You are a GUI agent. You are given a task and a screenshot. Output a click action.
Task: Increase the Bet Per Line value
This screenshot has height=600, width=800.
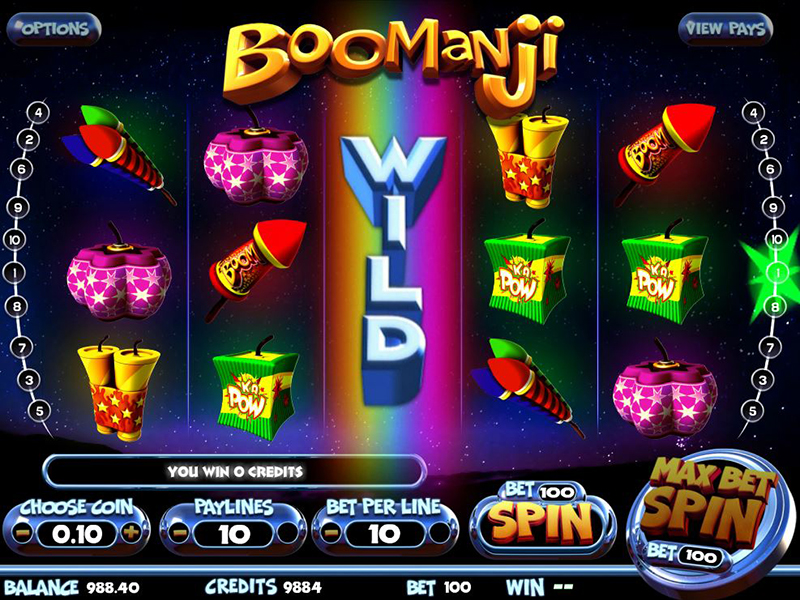tap(439, 534)
